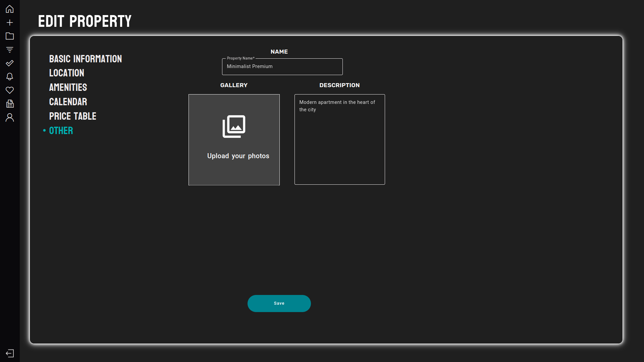Switch to Basic Information section
Image resolution: width=644 pixels, height=362 pixels.
[86, 59]
